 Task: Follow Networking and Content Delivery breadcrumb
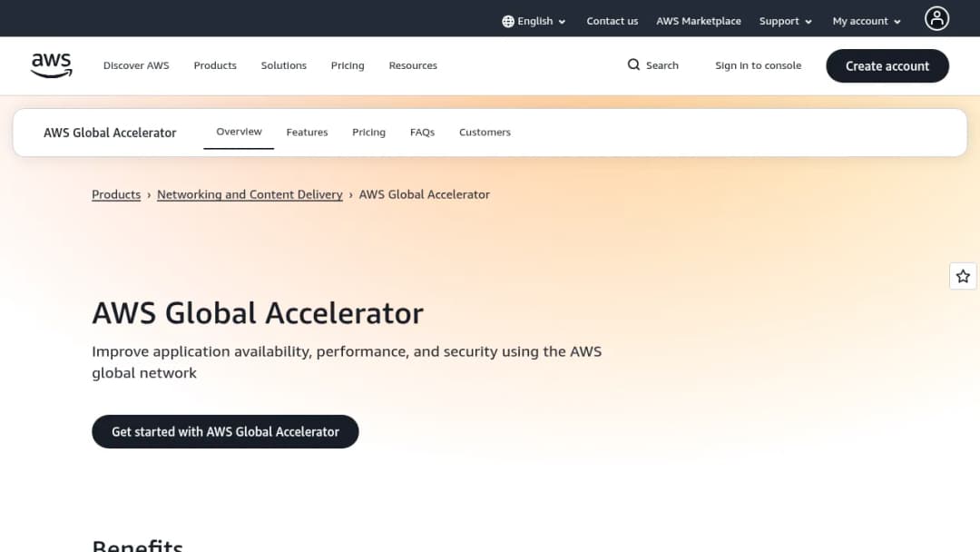[250, 194]
